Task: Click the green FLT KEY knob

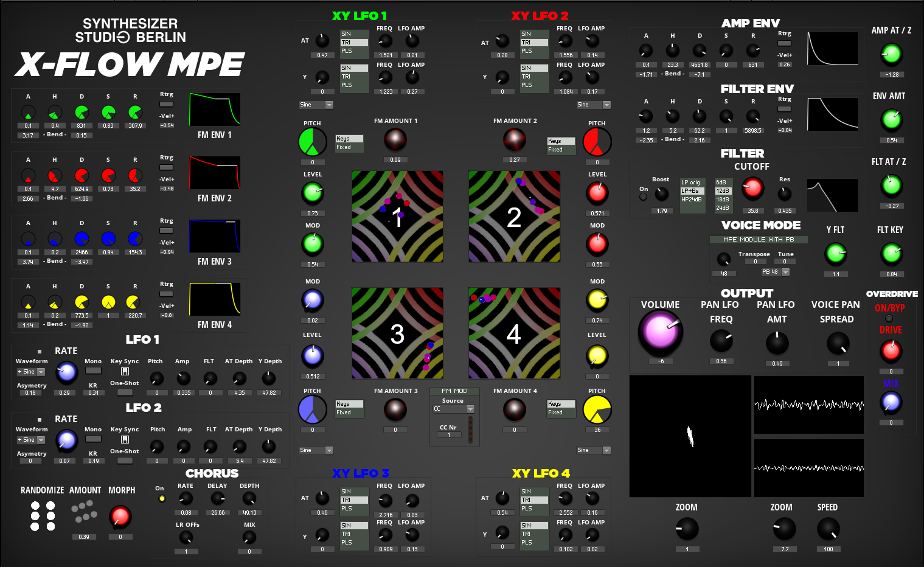Action: [891, 254]
